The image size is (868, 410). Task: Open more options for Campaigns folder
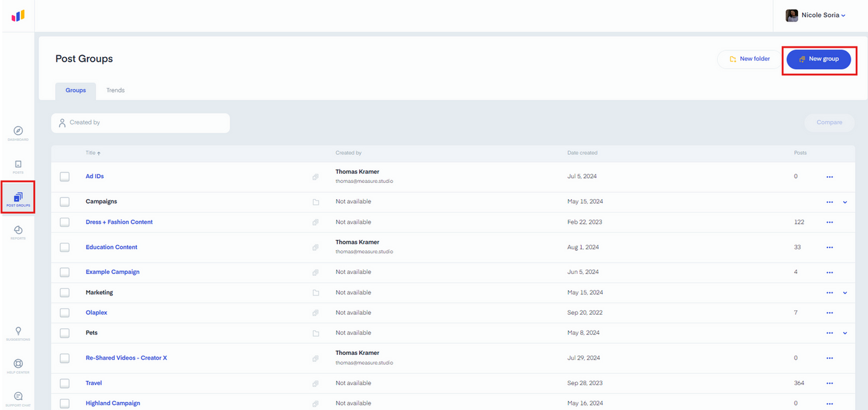pyautogui.click(x=830, y=202)
